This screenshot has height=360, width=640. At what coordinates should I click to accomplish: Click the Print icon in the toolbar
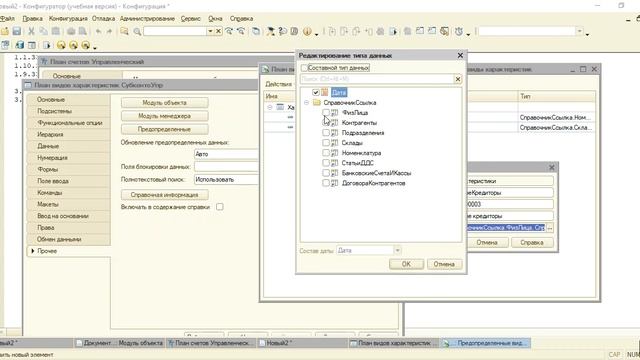(x=71, y=31)
